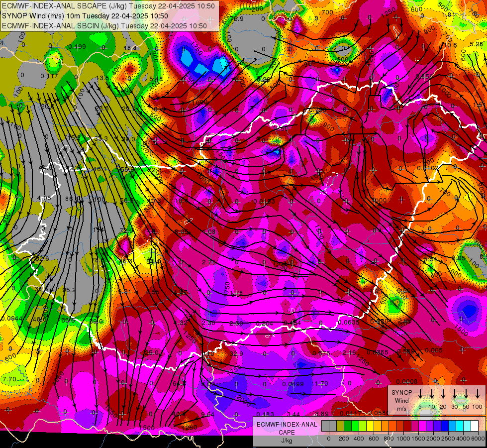Click the station value '44.5'

point(46,168)
